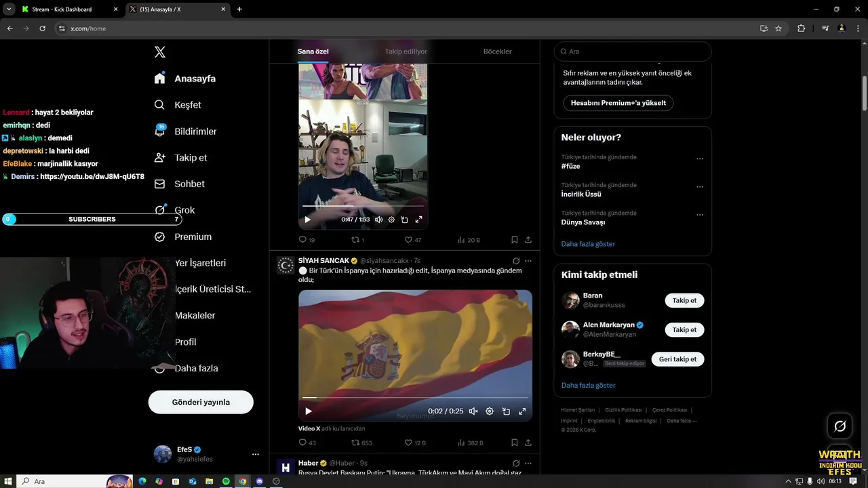Viewport: 868px width, 488px height.
Task: Reply icon with 43 comments
Action: pos(302,443)
